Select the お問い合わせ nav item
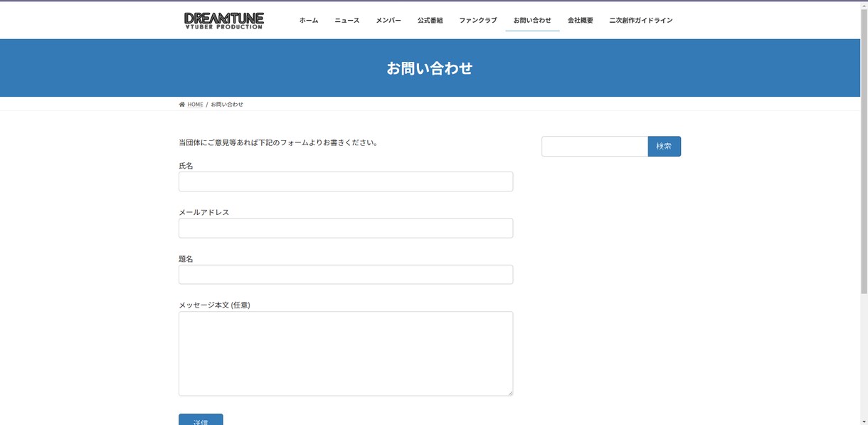This screenshot has width=868, height=425. pos(532,21)
